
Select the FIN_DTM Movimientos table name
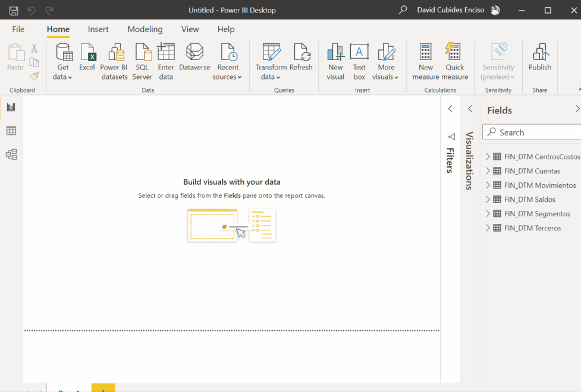tap(540, 185)
